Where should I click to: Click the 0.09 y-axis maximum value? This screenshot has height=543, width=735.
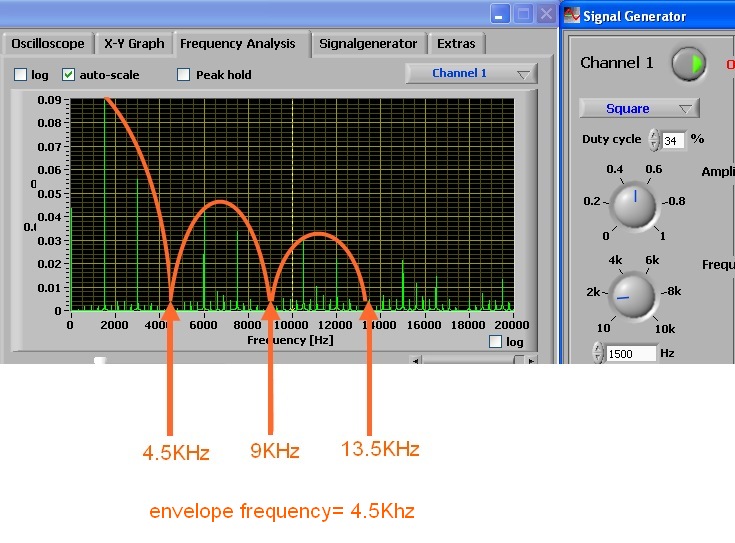[49, 100]
